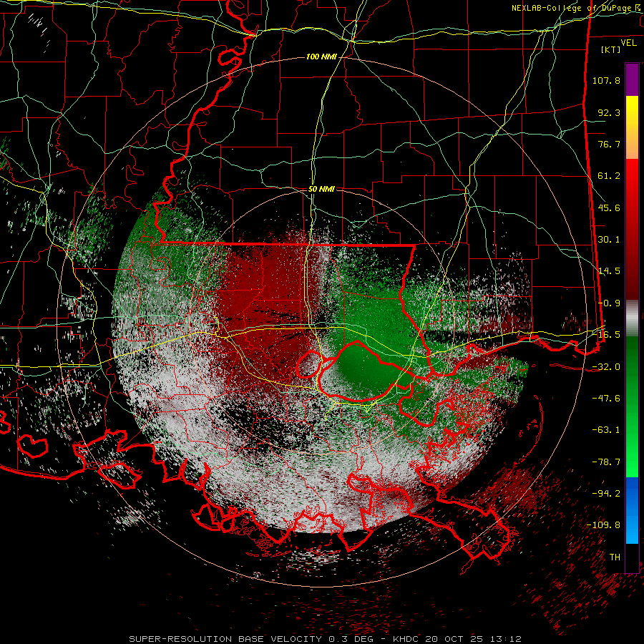Screen dimensions: 644x644
Task: Click the 92.3 scale value
Action: (609, 112)
